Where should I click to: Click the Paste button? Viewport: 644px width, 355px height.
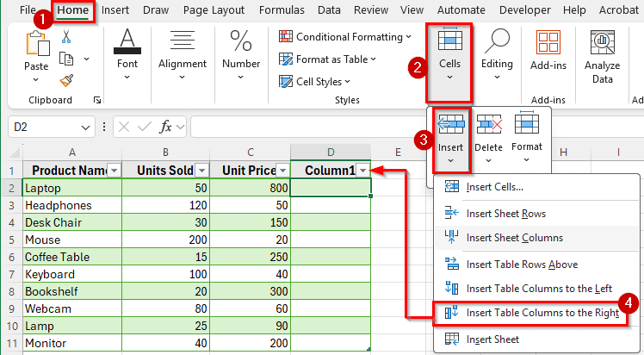36,56
